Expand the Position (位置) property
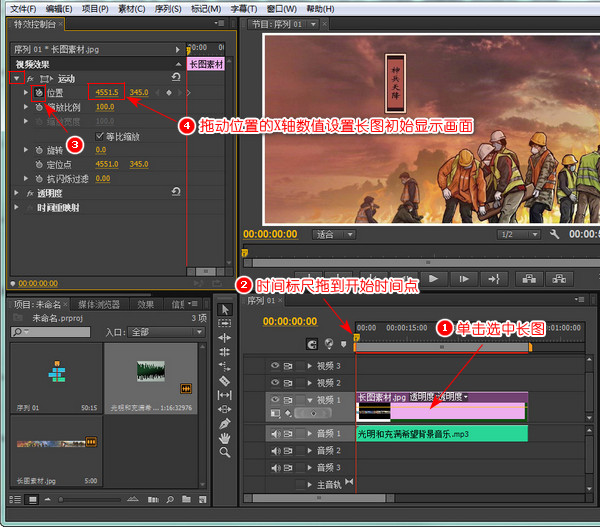 pos(26,92)
